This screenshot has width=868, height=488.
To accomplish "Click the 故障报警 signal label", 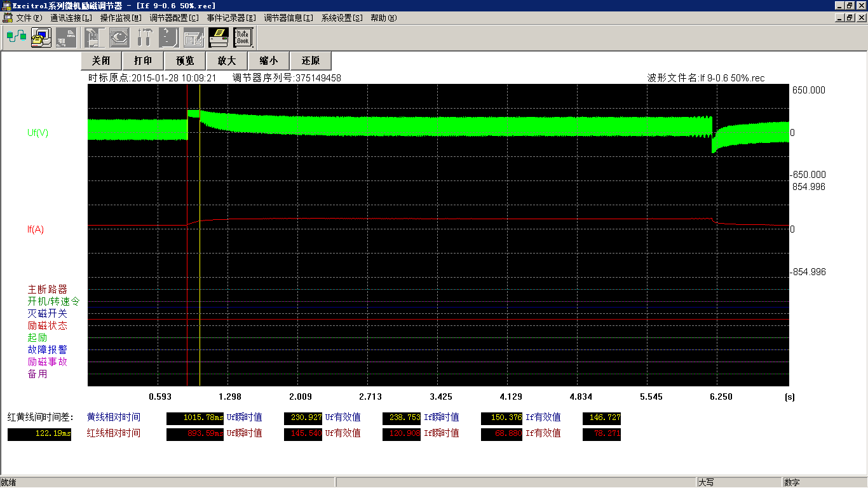I will tap(47, 349).
